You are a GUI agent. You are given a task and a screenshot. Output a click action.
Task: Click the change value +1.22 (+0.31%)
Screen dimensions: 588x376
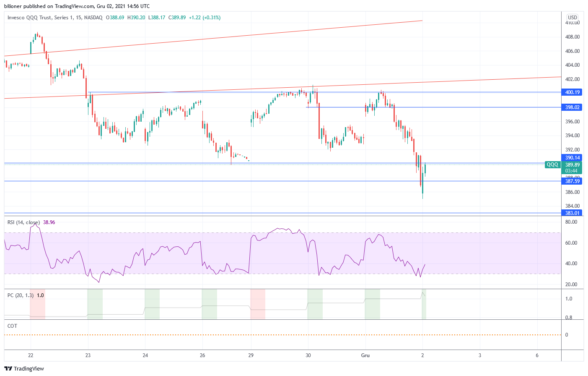pyautogui.click(x=205, y=18)
